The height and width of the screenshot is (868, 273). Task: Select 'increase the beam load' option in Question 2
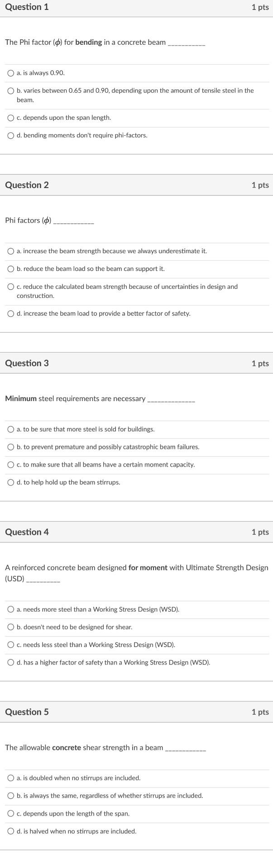[x=10, y=313]
